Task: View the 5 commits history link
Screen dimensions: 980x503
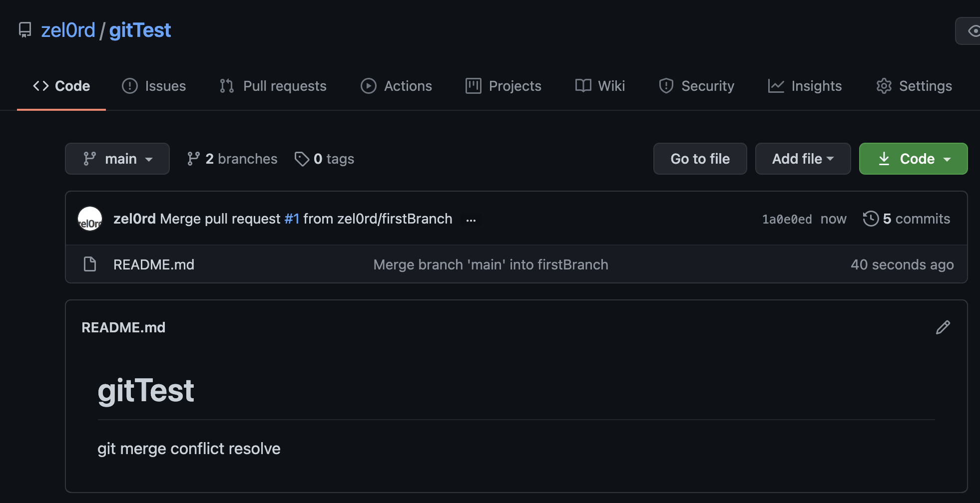Action: point(907,219)
